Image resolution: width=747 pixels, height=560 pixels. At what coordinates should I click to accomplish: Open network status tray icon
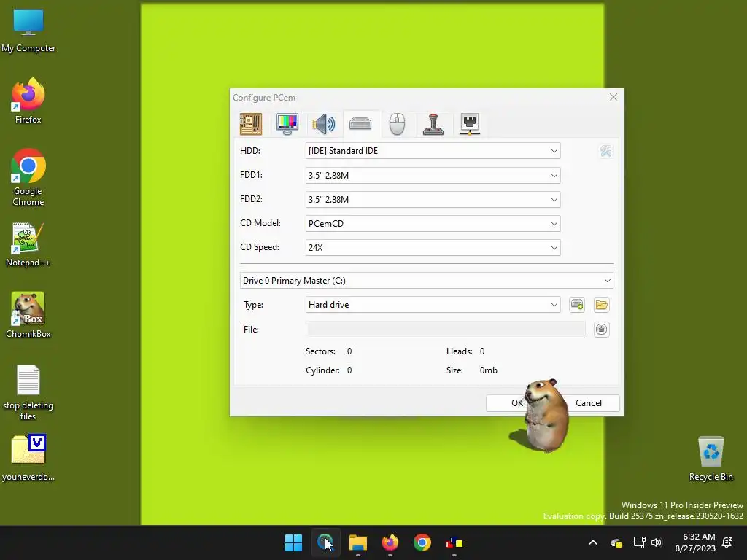pos(639,542)
